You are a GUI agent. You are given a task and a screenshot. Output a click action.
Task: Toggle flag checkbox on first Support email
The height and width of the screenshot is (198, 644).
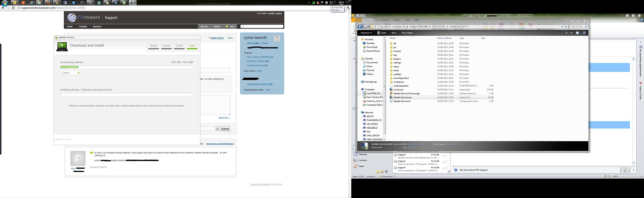coord(443,156)
